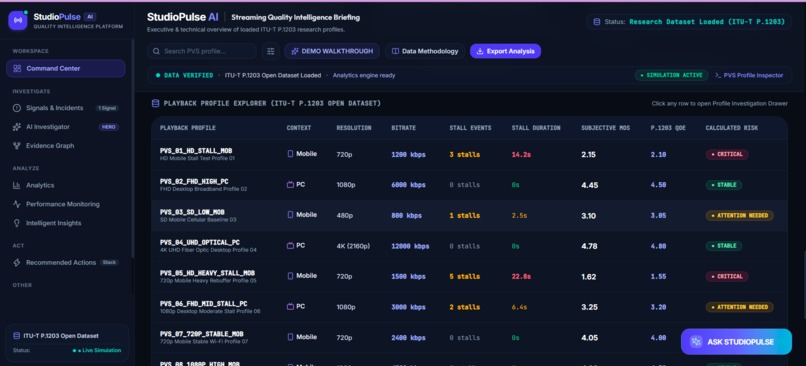Open the PVS_03_SD_LOW_MOB profile row
The image size is (806, 366).
pyautogui.click(x=469, y=215)
